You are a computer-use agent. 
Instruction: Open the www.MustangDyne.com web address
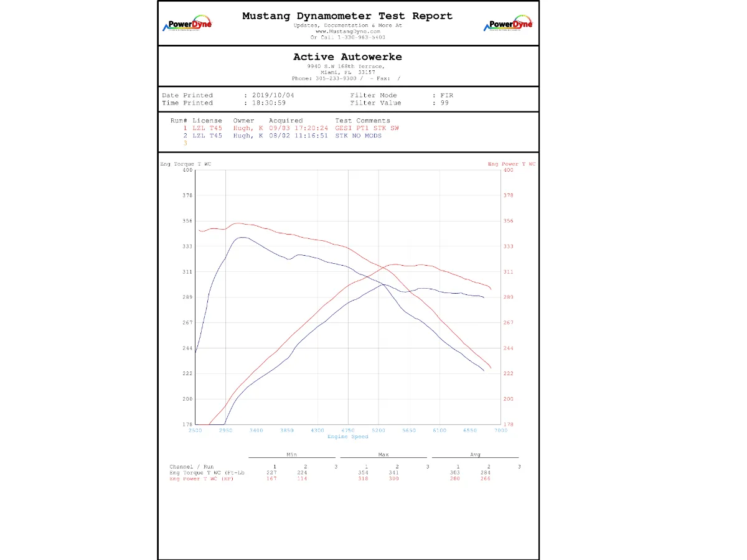[347, 31]
